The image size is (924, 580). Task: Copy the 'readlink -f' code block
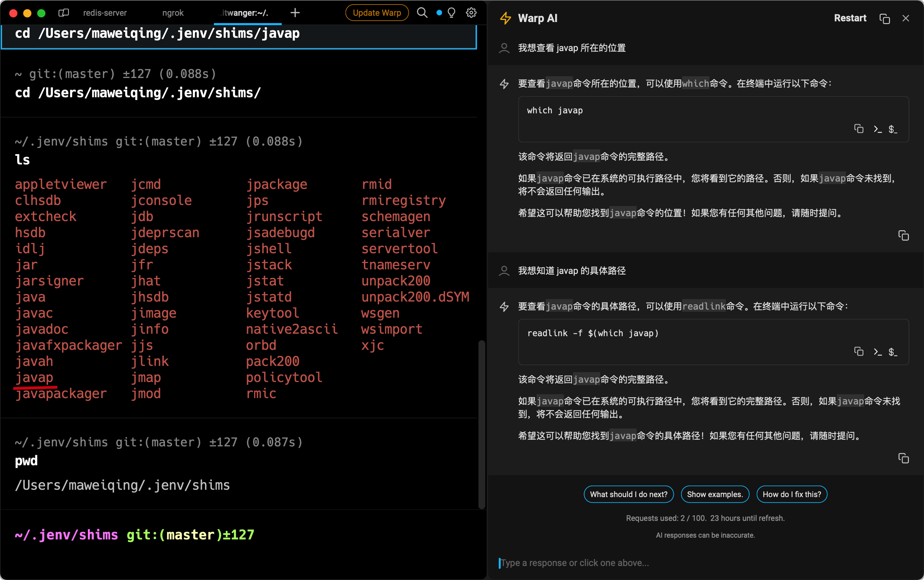point(859,352)
